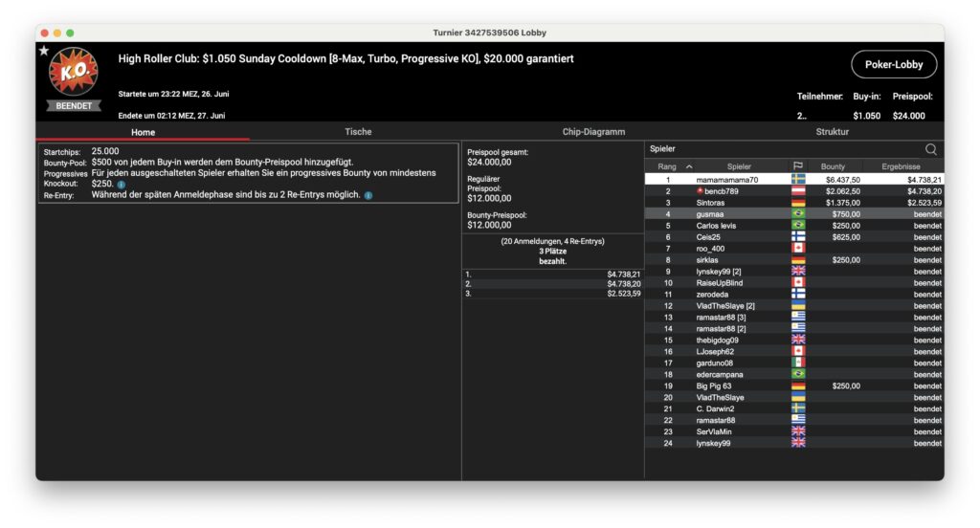
Task: Click the Poker-Lobby button
Action: click(x=893, y=64)
